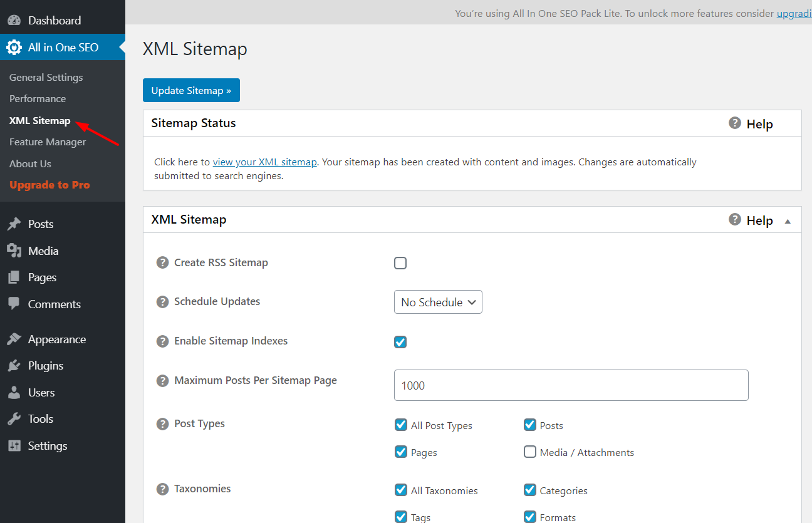Click the Maximum Posts Per Sitemap Page field

(x=571, y=385)
